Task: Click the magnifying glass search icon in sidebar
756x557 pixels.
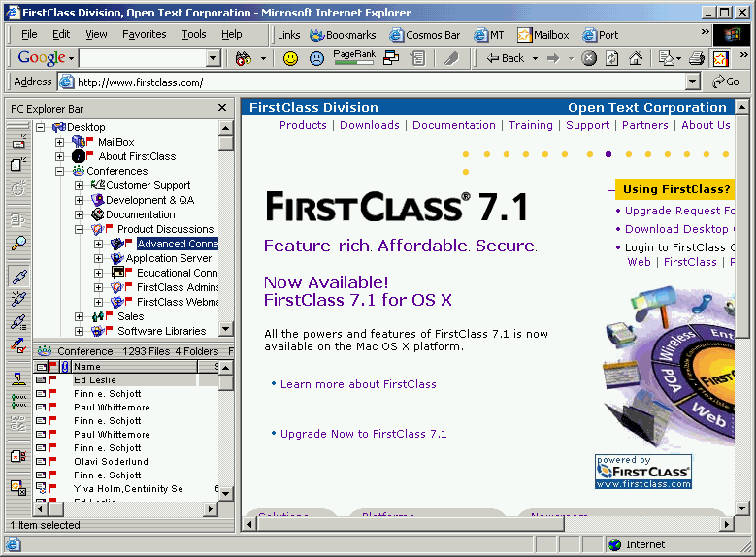Action: (18, 244)
